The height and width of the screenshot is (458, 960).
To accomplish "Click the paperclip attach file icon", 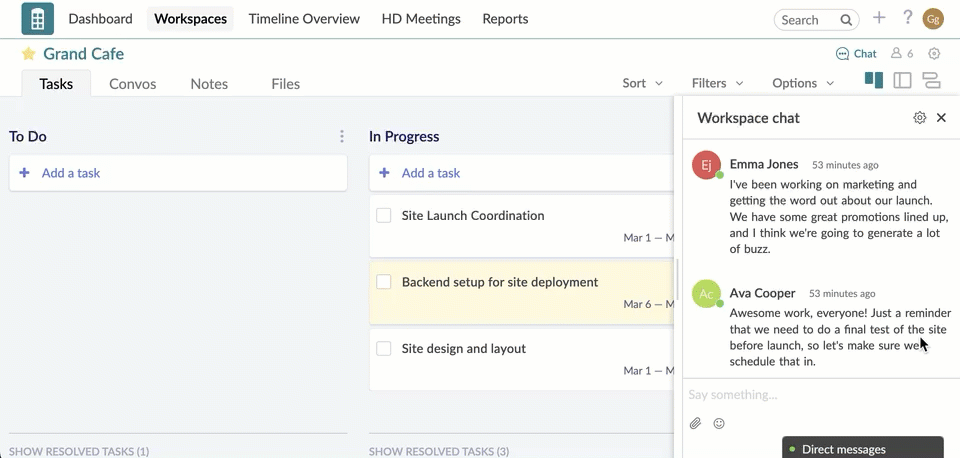I will click(x=695, y=423).
